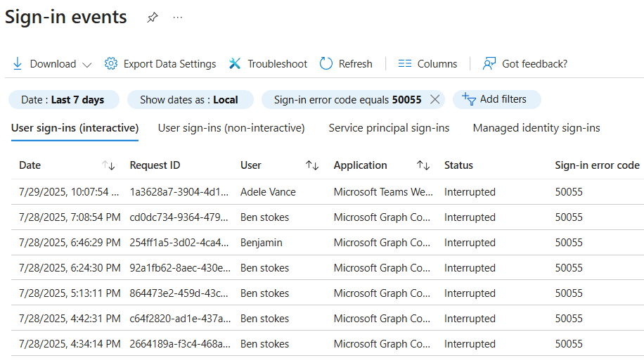Select request ID 1a3628a7-3904-4d1...
644x363 pixels.
[x=179, y=192]
